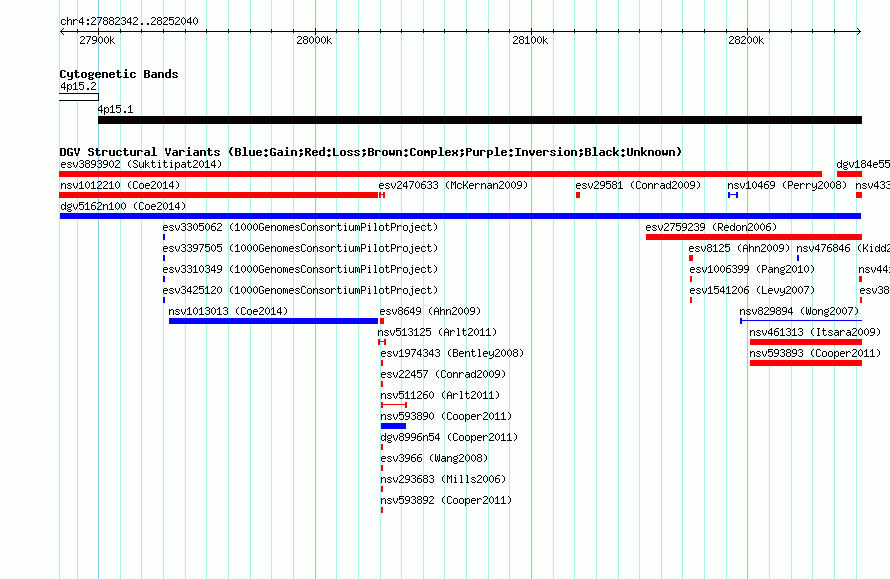The width and height of the screenshot is (890, 579).
Task: Click the esv3305062 1000Genomes variant label
Action: click(x=300, y=227)
